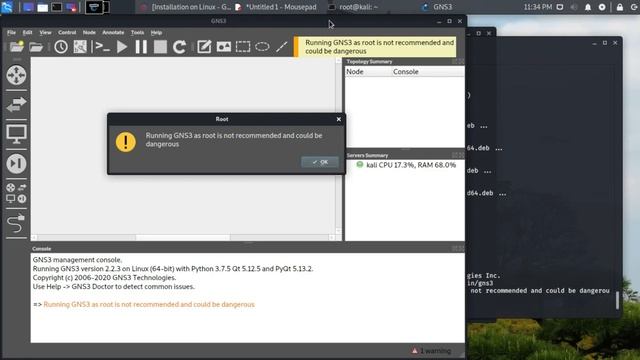Reload all nodes icon

[179, 47]
